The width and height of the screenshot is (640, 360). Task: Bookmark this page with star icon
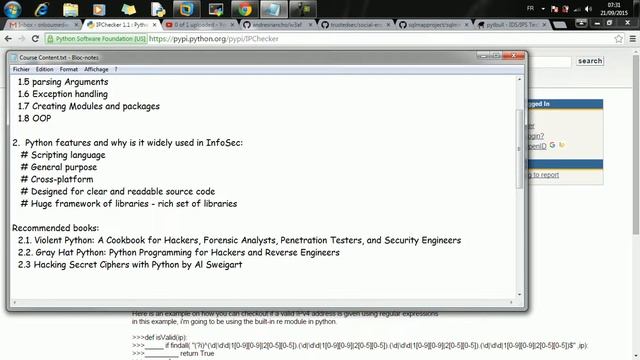(618, 39)
